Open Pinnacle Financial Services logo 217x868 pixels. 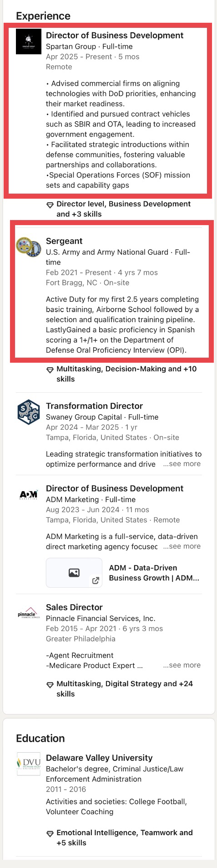click(28, 613)
